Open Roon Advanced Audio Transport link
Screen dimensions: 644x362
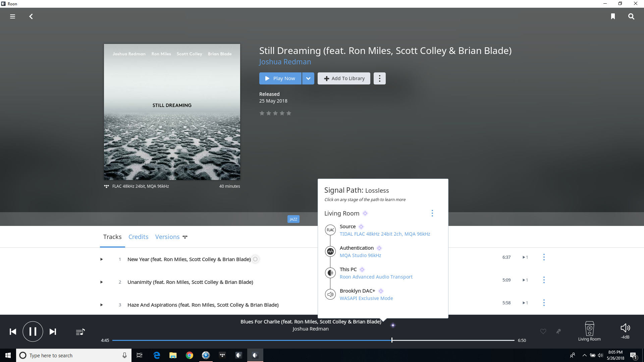[376, 277]
